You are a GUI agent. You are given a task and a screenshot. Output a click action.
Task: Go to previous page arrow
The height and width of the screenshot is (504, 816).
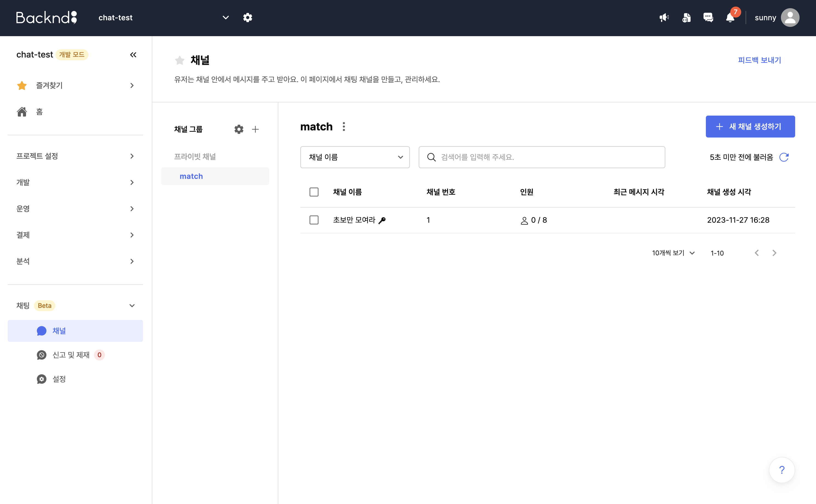(x=757, y=253)
